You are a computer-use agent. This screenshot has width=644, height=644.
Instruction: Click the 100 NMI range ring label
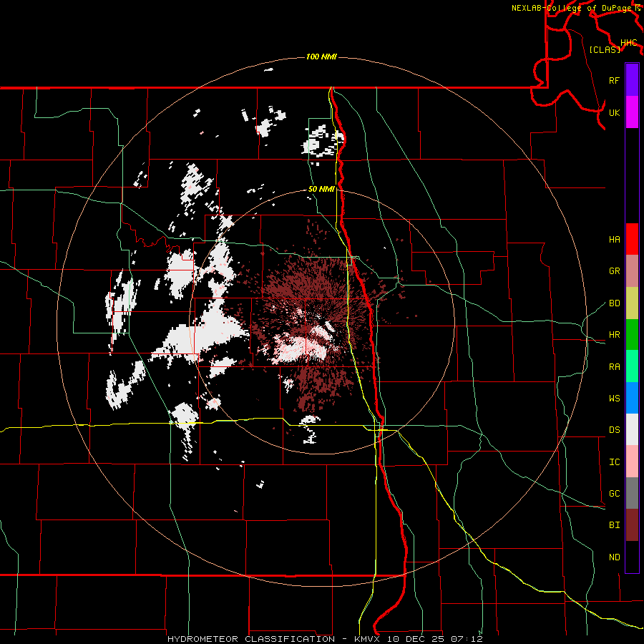point(321,57)
